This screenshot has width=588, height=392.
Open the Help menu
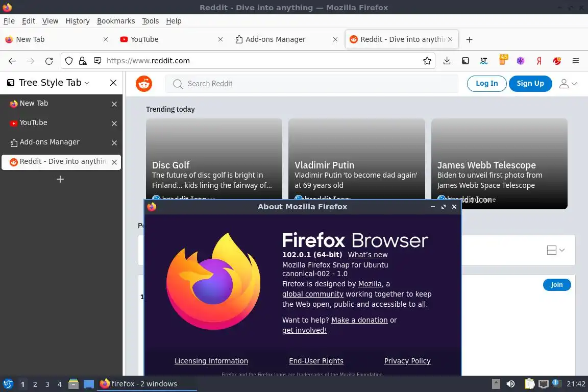tap(174, 21)
